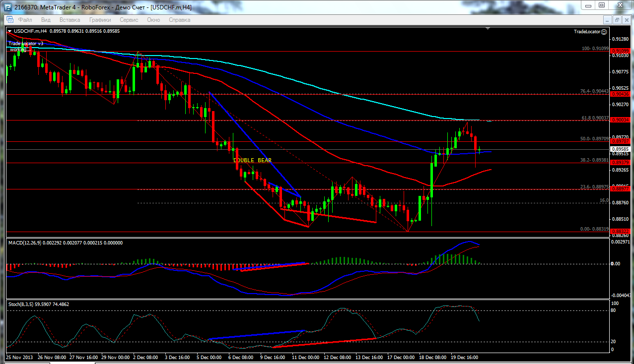Click the '19 Dec 16:00' time axis label

tap(464, 357)
